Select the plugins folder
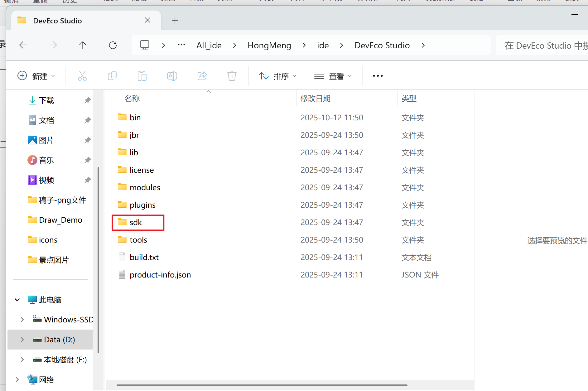 (142, 205)
